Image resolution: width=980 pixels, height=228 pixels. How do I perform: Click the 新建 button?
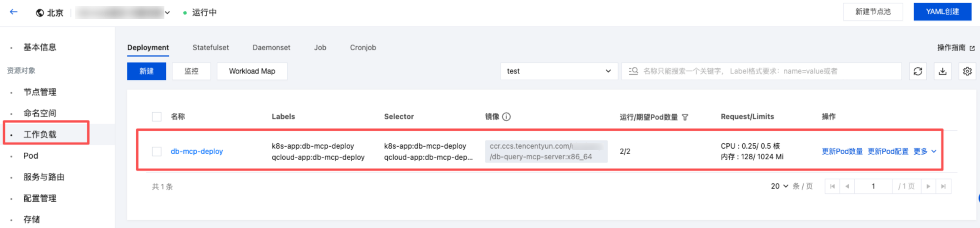147,71
